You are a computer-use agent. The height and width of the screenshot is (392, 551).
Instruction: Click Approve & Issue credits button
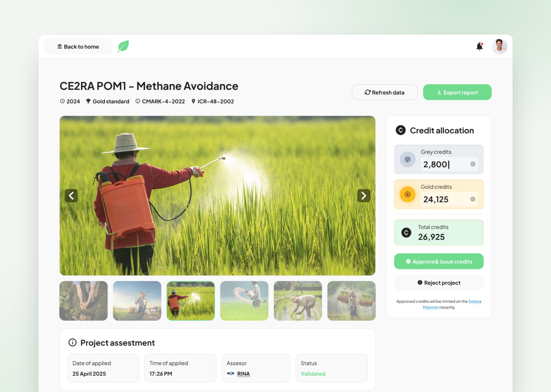tap(439, 261)
